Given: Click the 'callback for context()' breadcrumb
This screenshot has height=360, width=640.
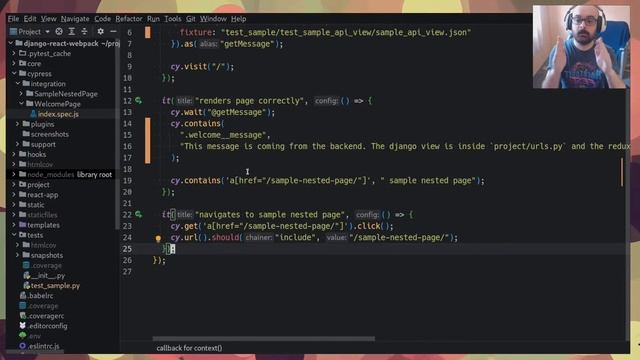Looking at the screenshot, I should click(x=189, y=348).
